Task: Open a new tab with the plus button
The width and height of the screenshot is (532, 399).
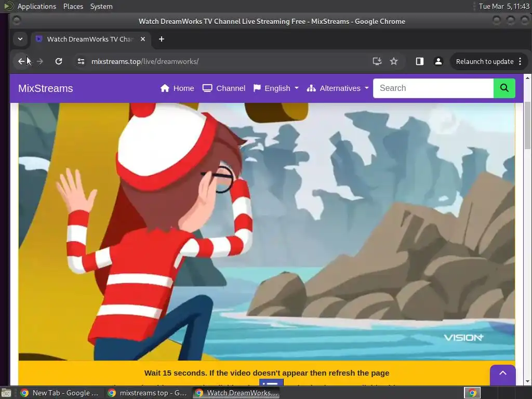Action: point(162,39)
